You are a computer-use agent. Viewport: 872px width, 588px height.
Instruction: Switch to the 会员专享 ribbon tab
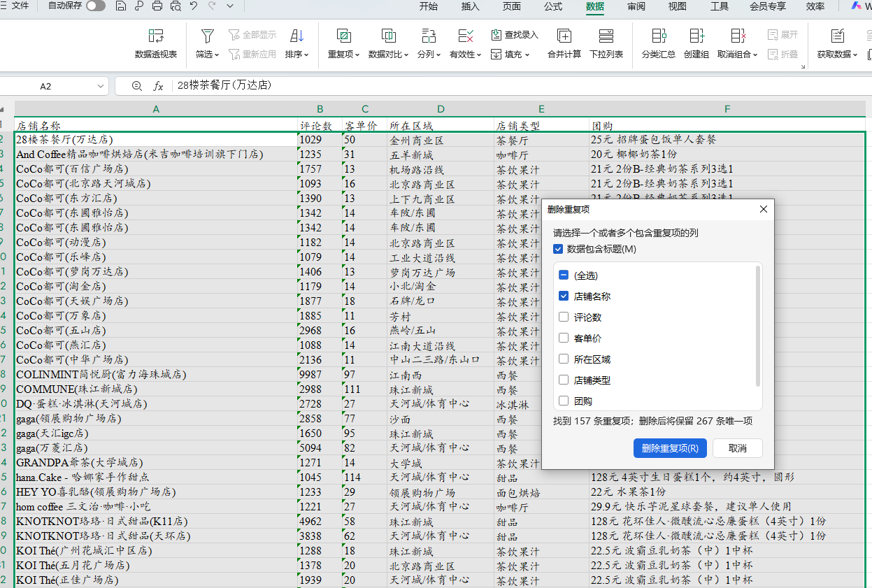pyautogui.click(x=768, y=6)
